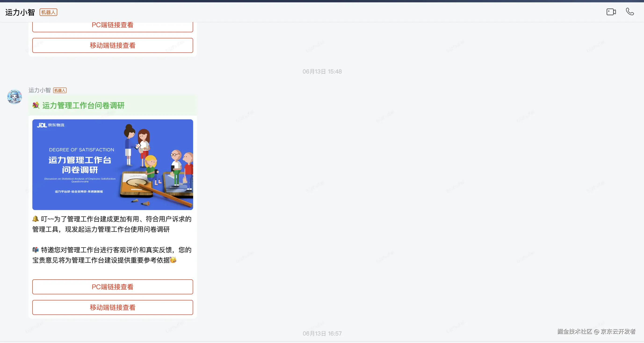Open the survey banner image
This screenshot has height=343, width=644.
point(112,164)
